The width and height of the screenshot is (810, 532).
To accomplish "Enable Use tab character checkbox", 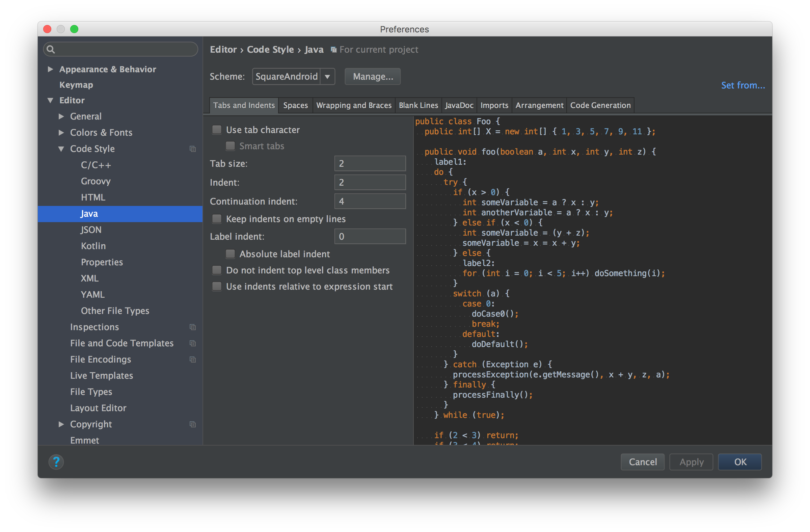I will point(217,130).
